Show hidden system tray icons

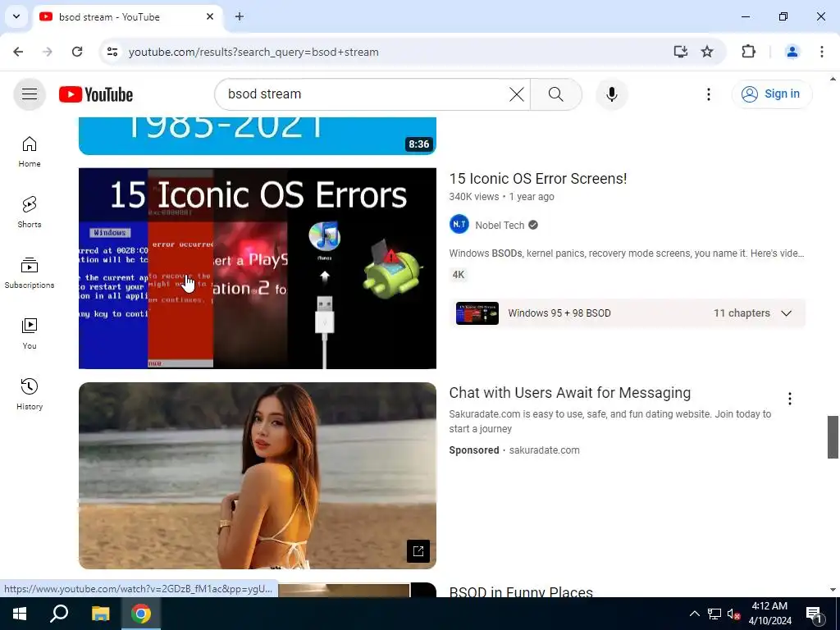tap(694, 614)
